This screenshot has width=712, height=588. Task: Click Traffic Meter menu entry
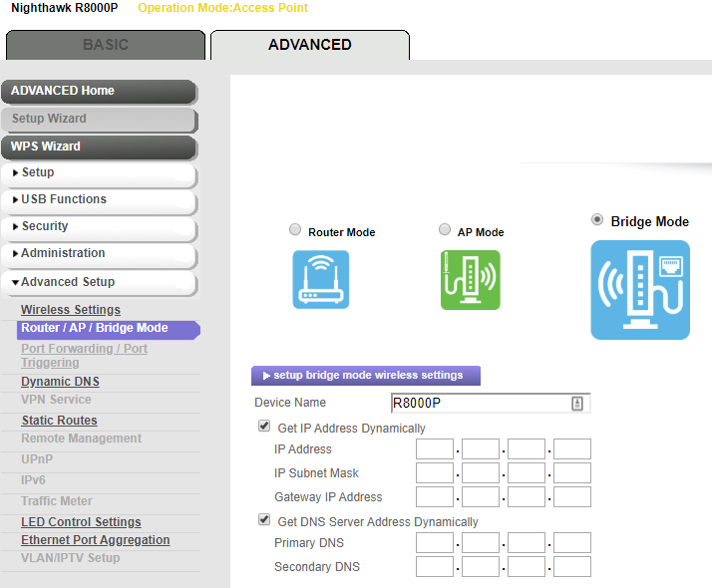point(57,501)
